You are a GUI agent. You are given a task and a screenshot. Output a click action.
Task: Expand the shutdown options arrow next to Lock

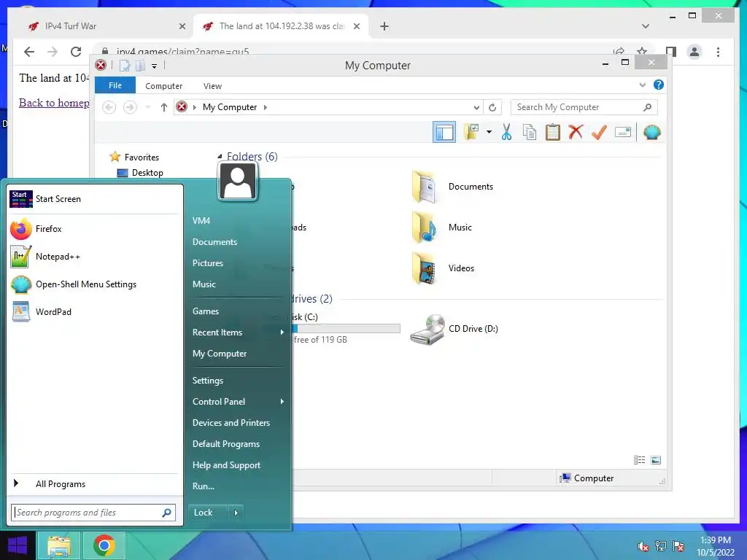click(x=236, y=513)
